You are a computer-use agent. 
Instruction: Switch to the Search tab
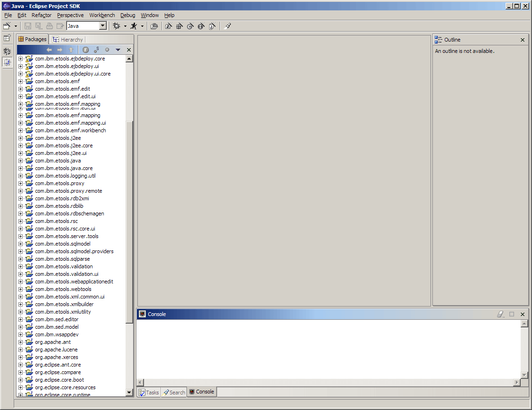click(174, 393)
